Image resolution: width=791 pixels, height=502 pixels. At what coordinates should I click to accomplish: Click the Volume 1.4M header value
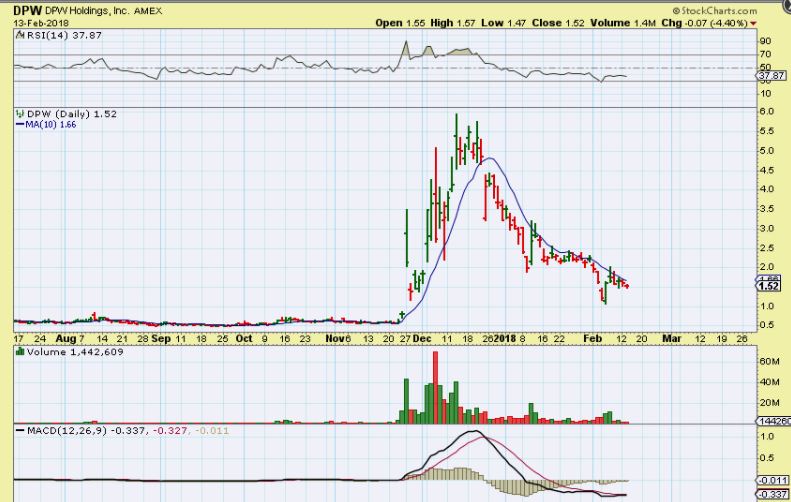click(624, 23)
